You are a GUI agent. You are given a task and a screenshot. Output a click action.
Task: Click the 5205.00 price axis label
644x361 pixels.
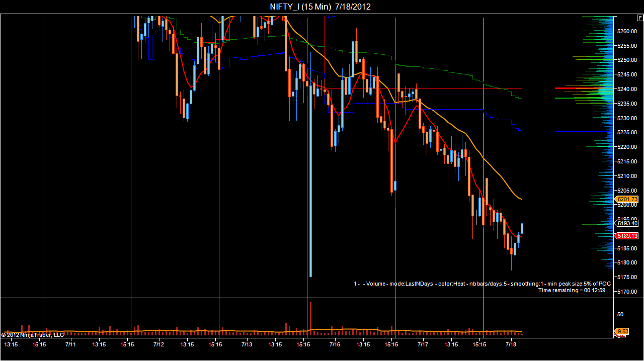627,191
